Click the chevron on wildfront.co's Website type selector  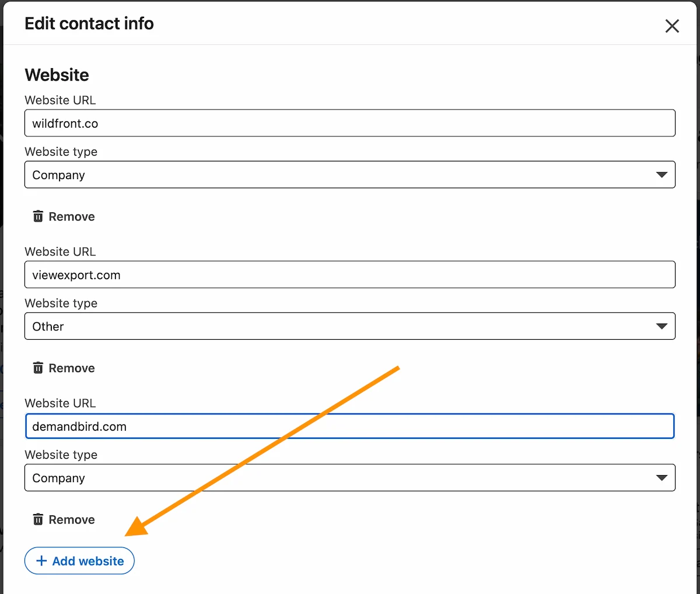point(662,174)
